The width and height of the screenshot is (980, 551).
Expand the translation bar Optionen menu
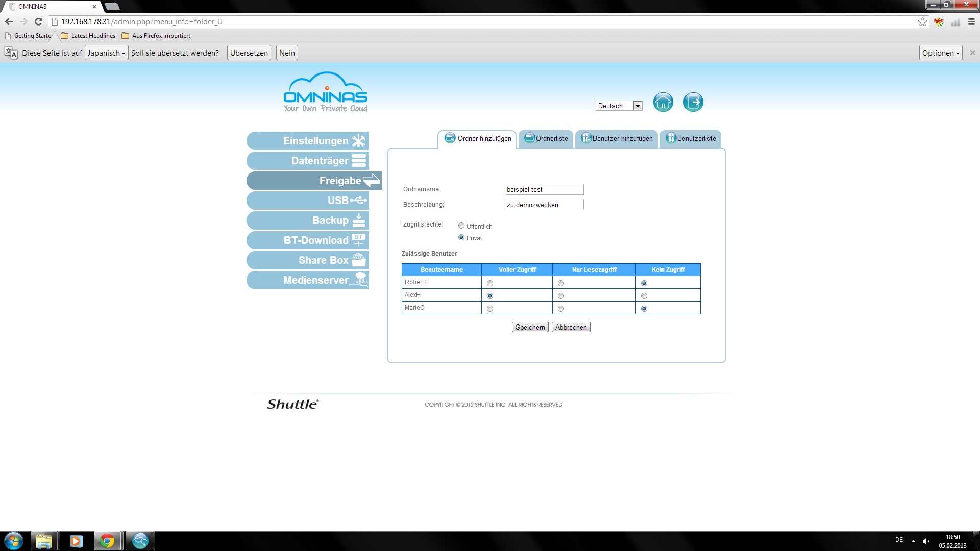[940, 53]
